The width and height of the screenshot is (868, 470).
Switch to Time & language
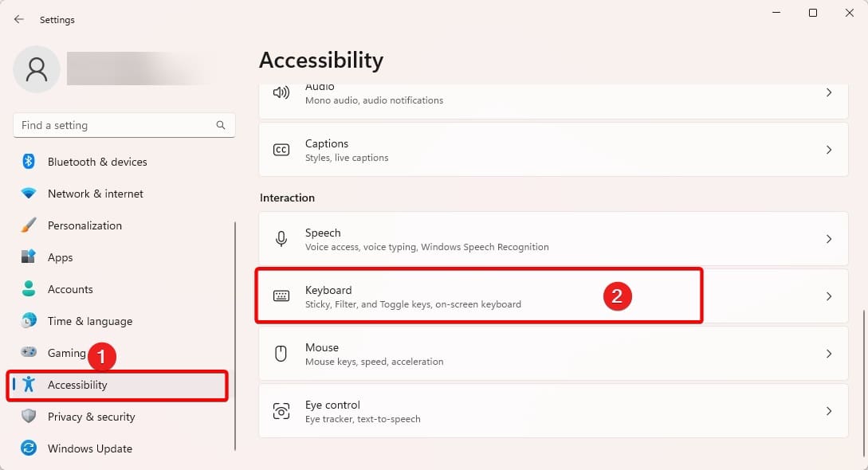tap(89, 321)
